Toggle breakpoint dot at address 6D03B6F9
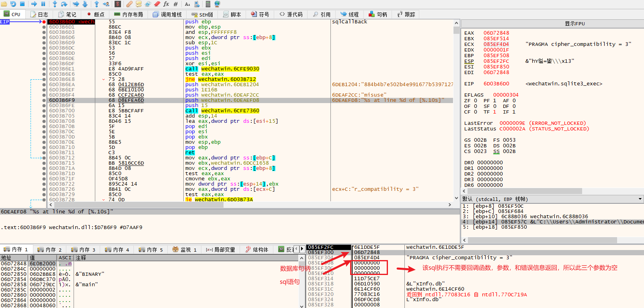 coord(44,100)
